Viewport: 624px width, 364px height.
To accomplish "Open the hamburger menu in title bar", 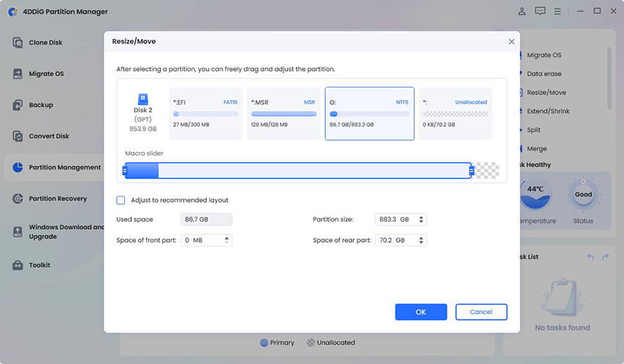I will pos(559,11).
